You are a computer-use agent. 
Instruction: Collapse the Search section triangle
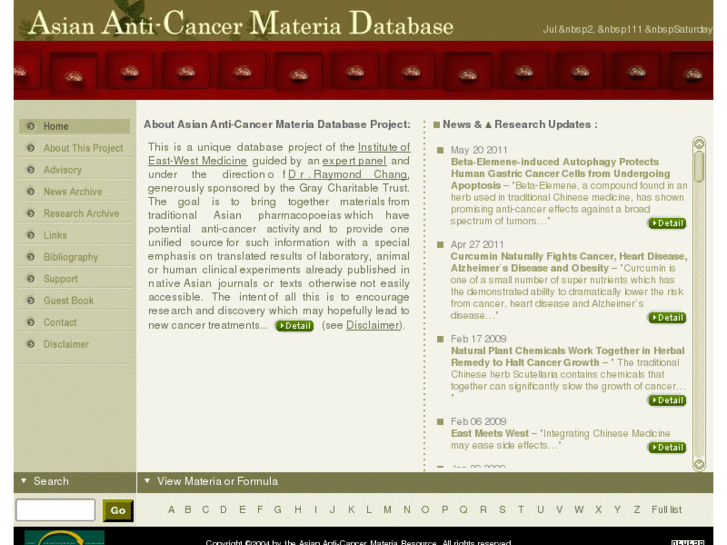click(24, 481)
